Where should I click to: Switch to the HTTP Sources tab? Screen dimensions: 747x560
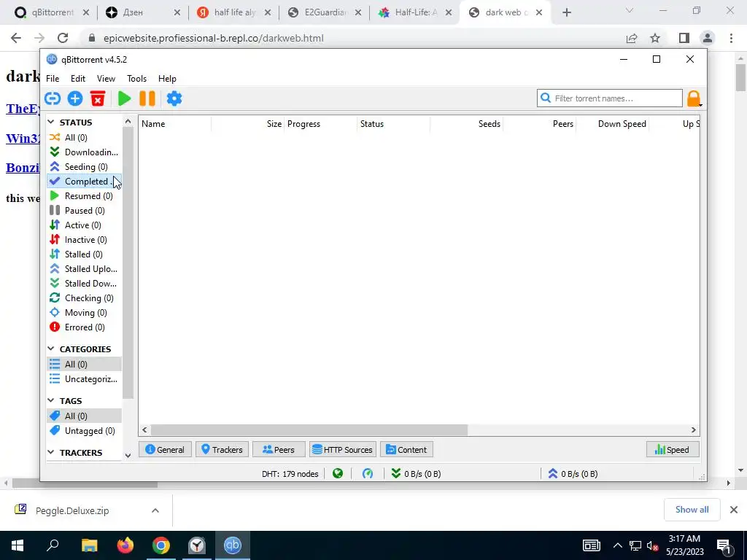pyautogui.click(x=343, y=449)
